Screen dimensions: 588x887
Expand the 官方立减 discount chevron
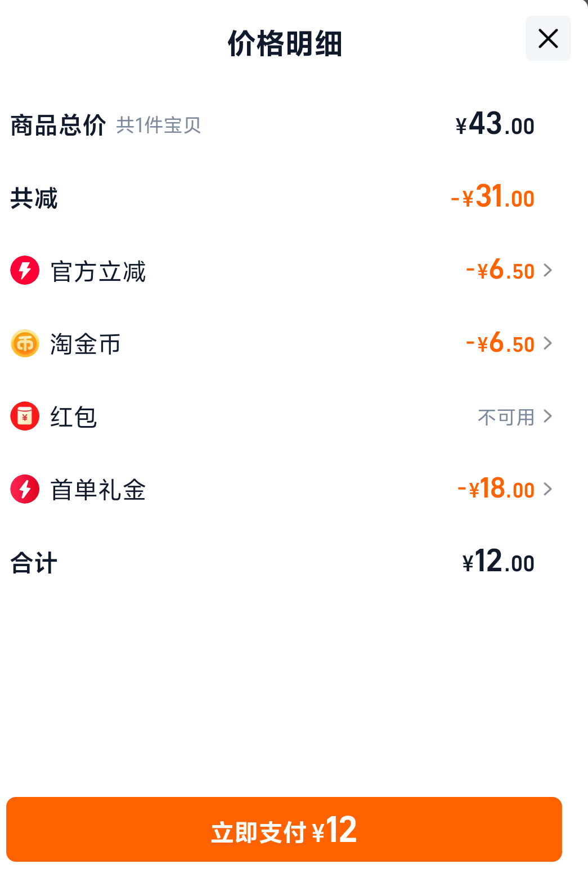tap(547, 270)
